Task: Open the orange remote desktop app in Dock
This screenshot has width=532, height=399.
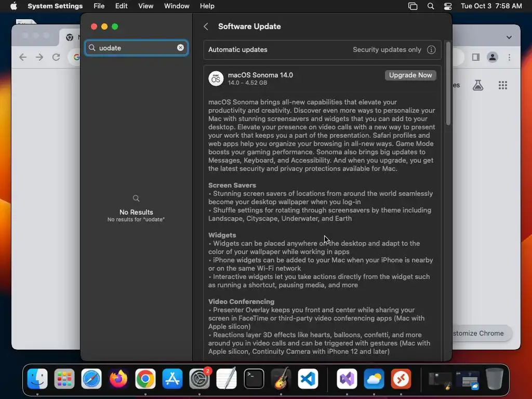Action: [401, 379]
